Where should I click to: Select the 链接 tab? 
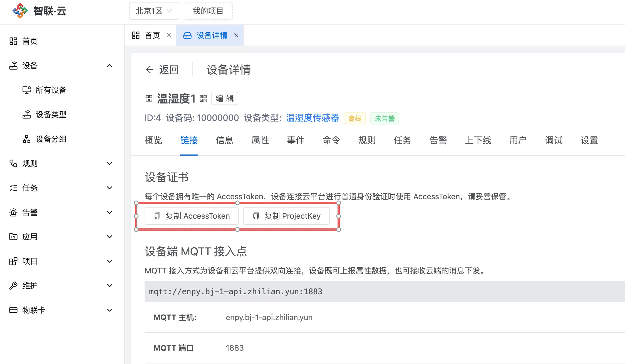click(189, 140)
